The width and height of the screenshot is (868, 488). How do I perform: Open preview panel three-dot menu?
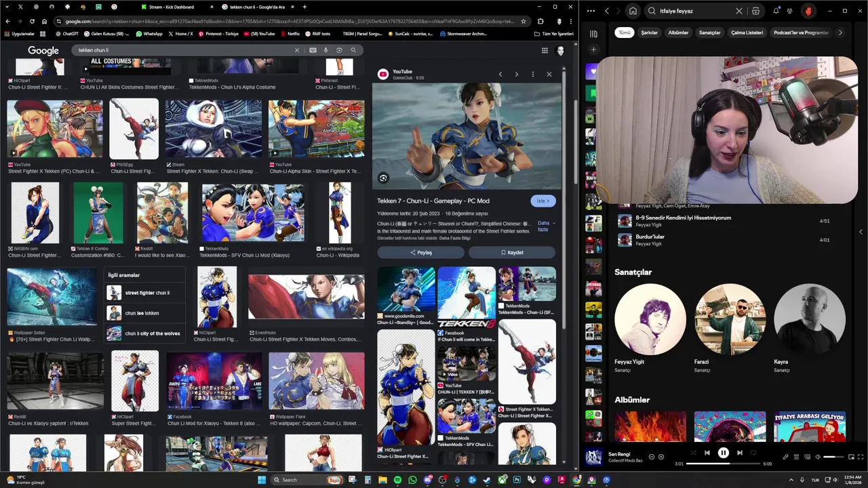(532, 74)
